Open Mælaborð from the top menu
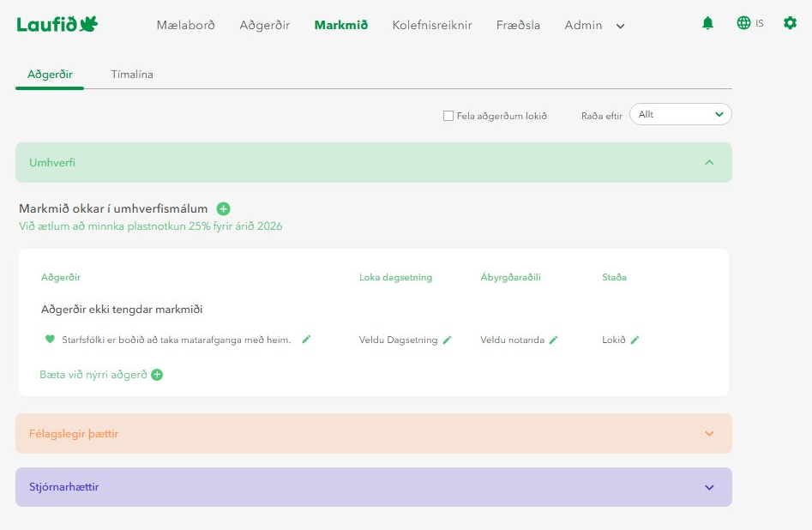The width and height of the screenshot is (812, 530). (185, 26)
